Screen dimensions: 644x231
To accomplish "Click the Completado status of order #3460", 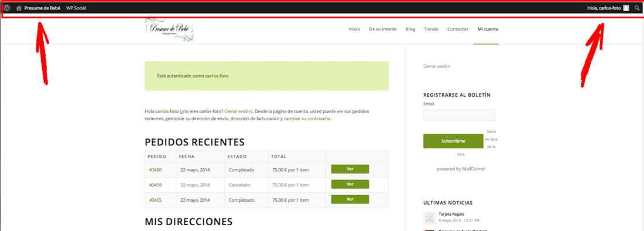I will coord(241,170).
